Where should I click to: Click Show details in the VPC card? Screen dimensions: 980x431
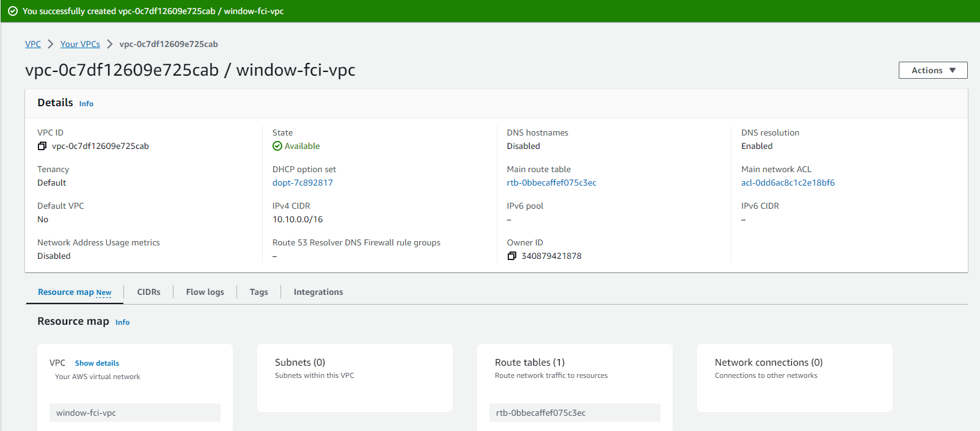[x=97, y=363]
